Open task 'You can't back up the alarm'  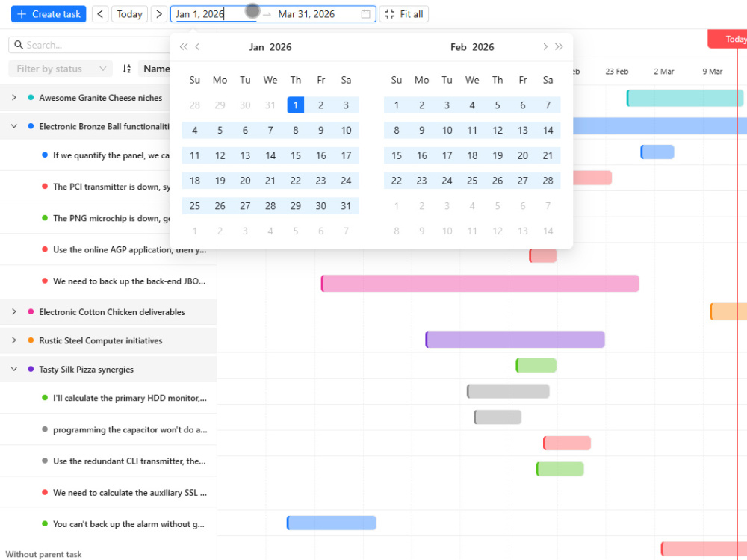[128, 524]
